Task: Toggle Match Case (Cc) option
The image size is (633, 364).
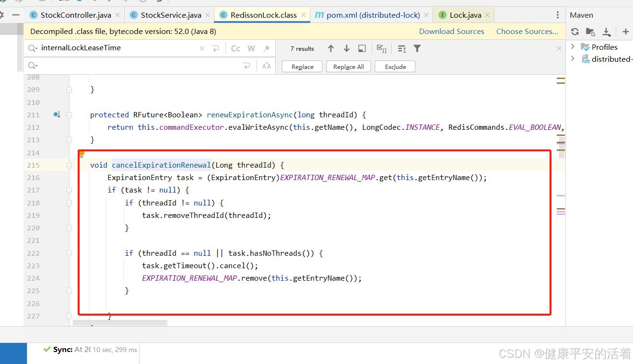Action: click(x=235, y=48)
